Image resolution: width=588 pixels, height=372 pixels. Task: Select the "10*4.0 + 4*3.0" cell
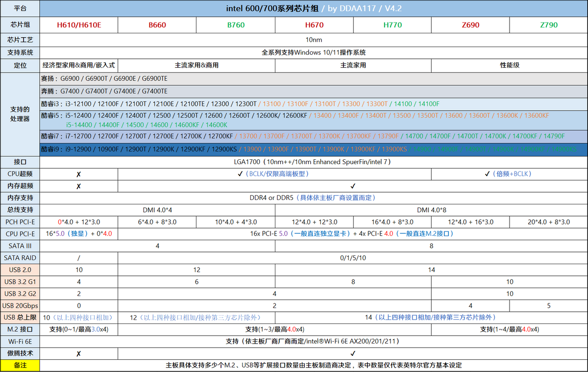point(236,222)
